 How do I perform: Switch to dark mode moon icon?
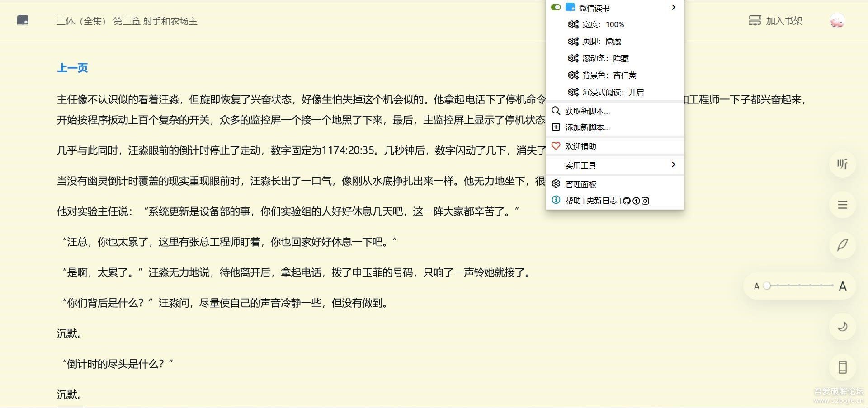coord(842,327)
